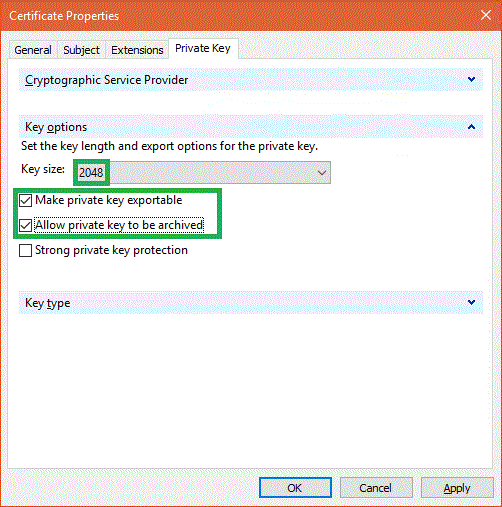Screen dimensions: 502x507
Task: Select the Private Key tab
Action: (x=203, y=49)
